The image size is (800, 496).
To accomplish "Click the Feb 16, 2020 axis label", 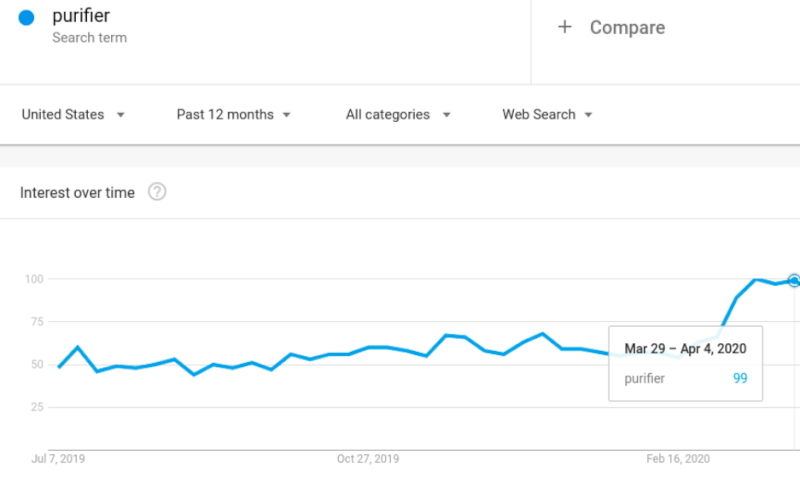I will tap(678, 459).
